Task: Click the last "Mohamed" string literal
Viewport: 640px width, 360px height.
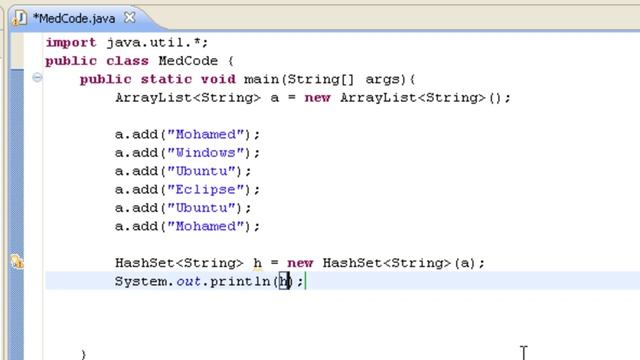Action: click(x=206, y=226)
